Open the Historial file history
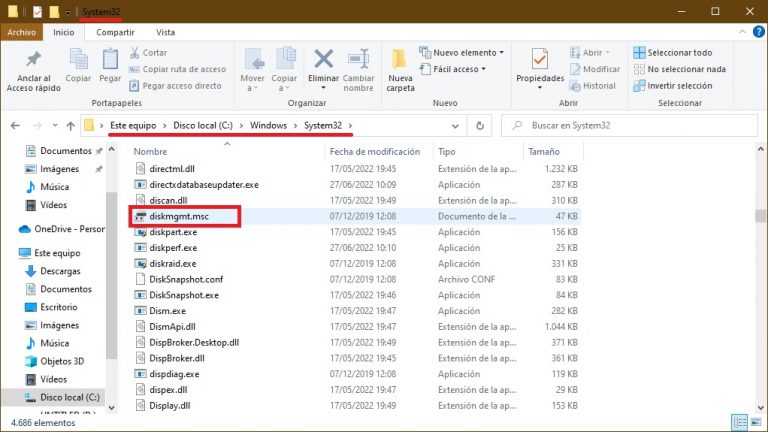This screenshot has height=432, width=768. point(593,86)
